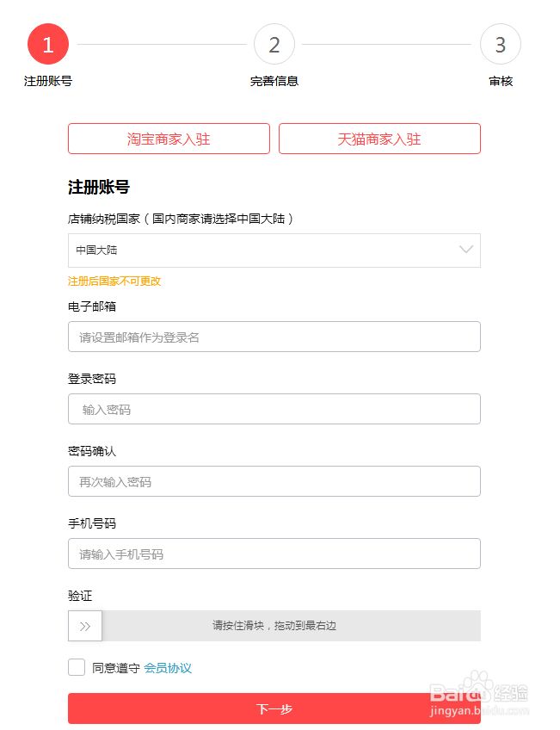Click the 登录密码 password field
This screenshot has width=560, height=730.
(x=274, y=409)
